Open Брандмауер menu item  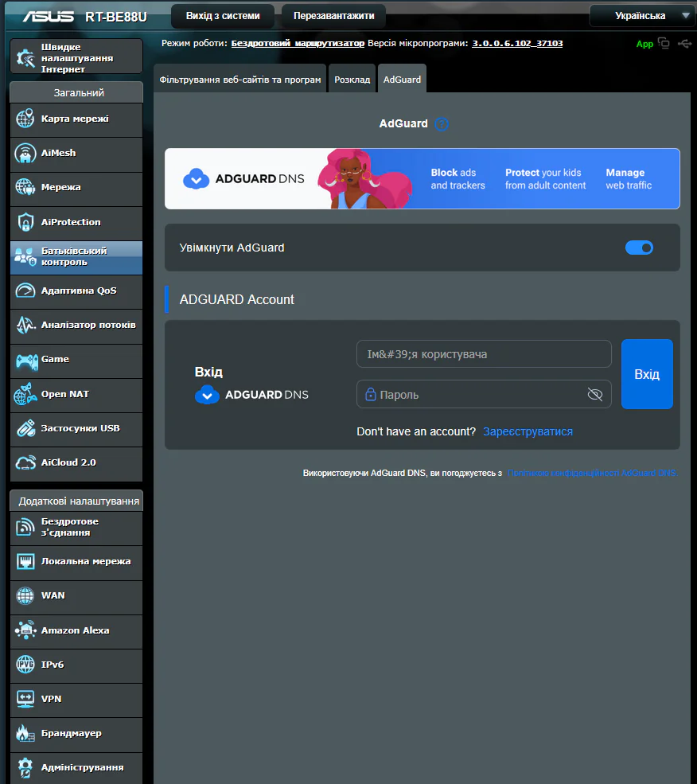coord(76,735)
